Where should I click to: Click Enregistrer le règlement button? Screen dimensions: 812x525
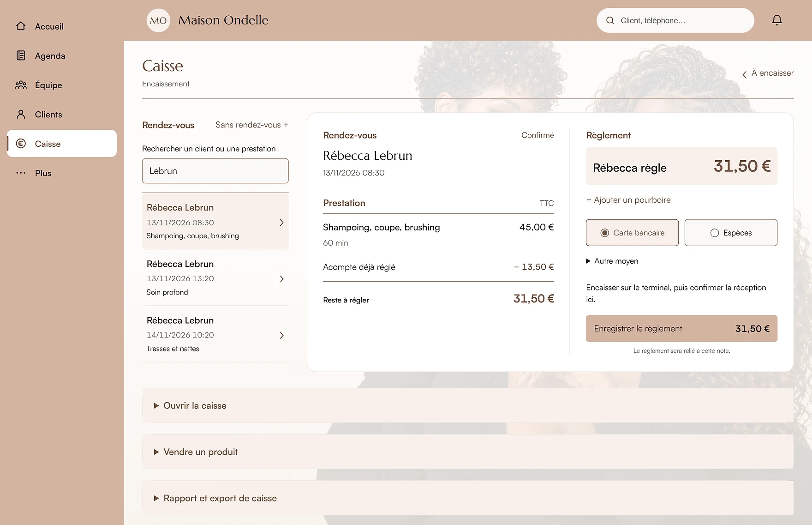681,328
